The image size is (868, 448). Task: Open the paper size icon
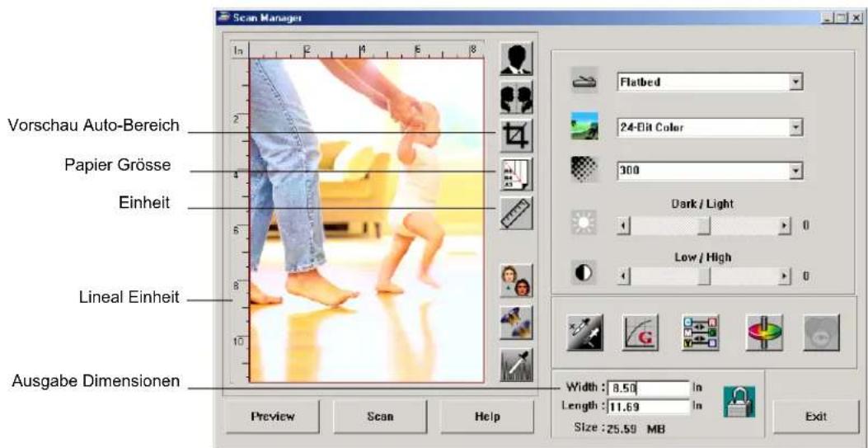[x=516, y=174]
